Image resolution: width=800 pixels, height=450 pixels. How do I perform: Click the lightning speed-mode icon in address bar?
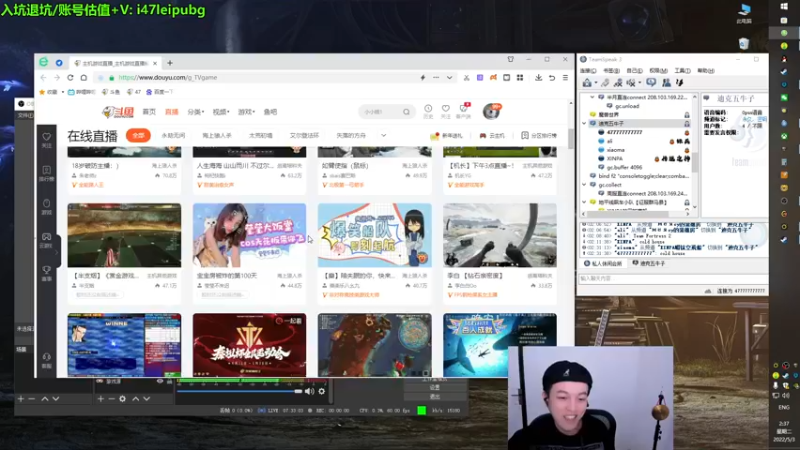tap(422, 78)
